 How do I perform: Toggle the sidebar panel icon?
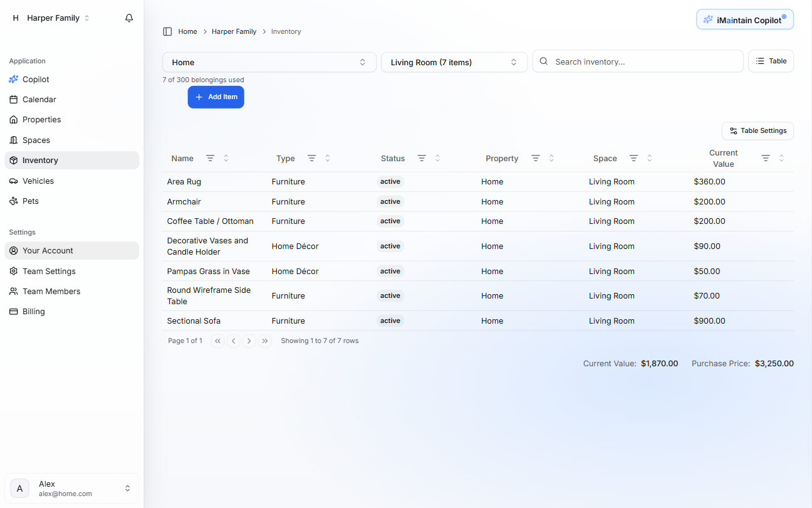(167, 31)
